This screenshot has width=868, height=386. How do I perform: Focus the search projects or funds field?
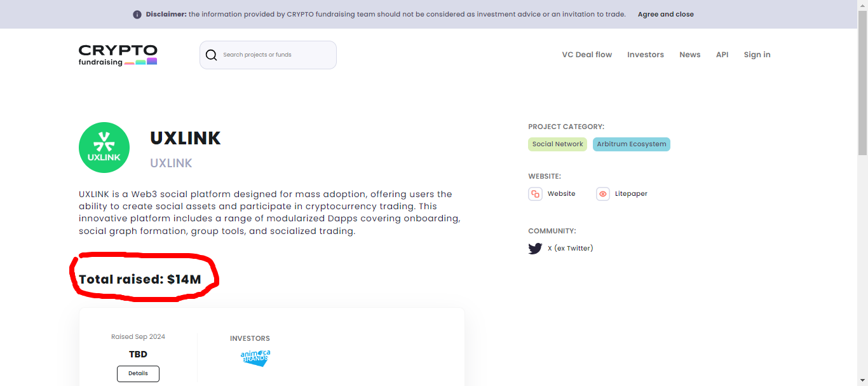[276, 55]
